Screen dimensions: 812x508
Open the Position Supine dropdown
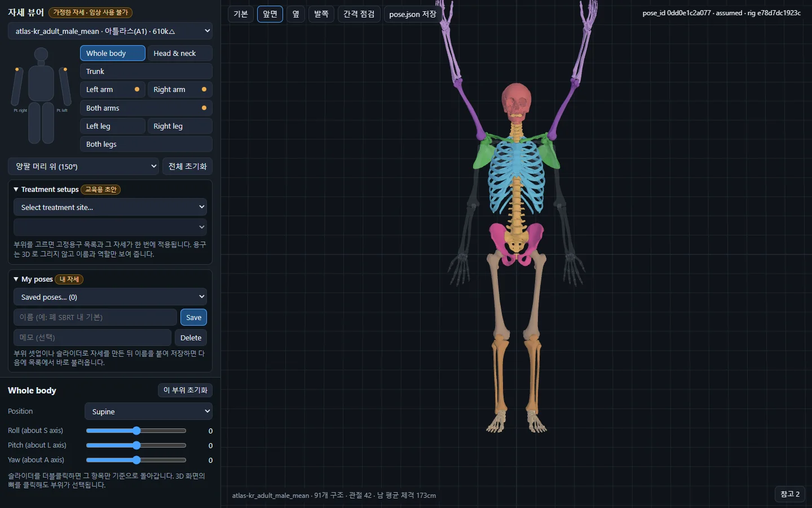[148, 411]
